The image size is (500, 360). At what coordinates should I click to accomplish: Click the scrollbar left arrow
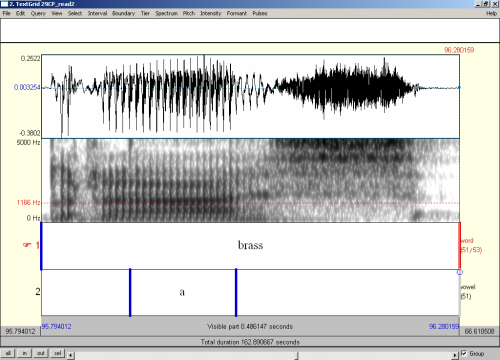(x=70, y=355)
